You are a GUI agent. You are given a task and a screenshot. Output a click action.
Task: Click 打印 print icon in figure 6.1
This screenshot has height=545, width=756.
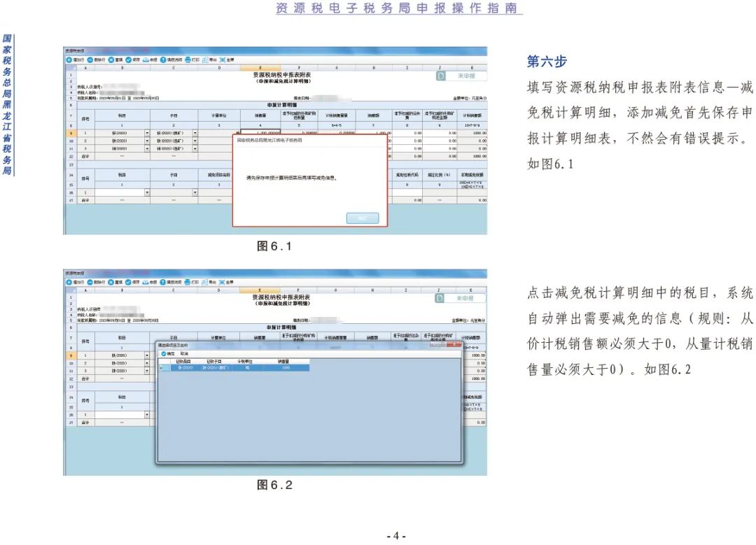[x=188, y=59]
